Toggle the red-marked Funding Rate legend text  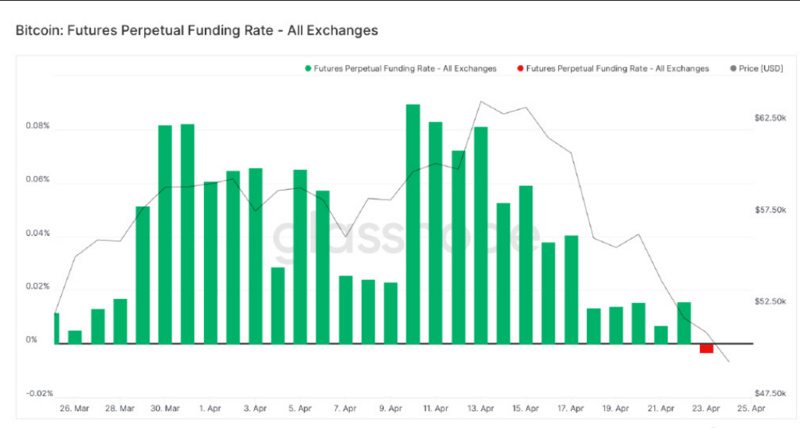coord(617,68)
